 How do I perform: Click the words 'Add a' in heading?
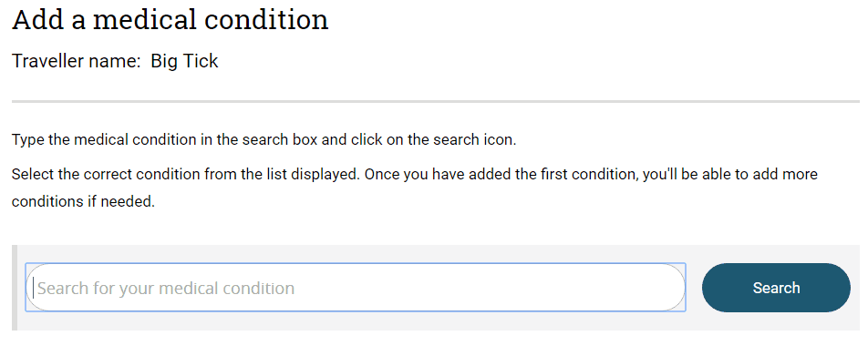pyautogui.click(x=48, y=19)
